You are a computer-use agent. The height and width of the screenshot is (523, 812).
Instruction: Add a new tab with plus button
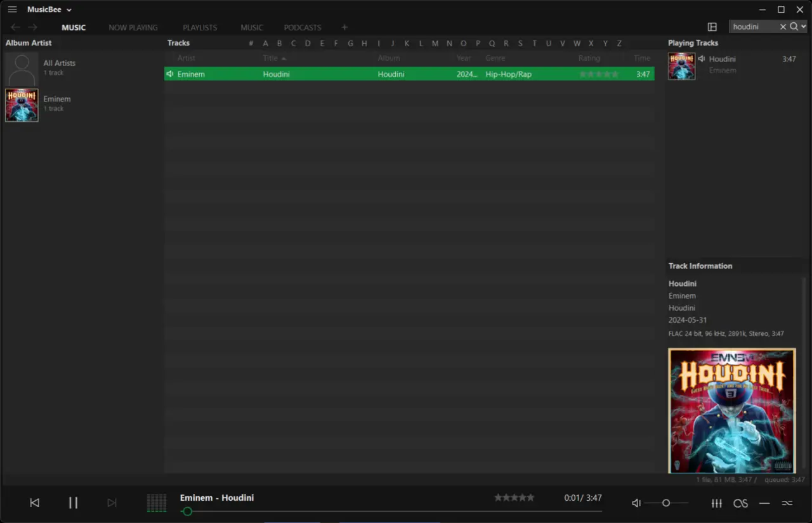(344, 27)
